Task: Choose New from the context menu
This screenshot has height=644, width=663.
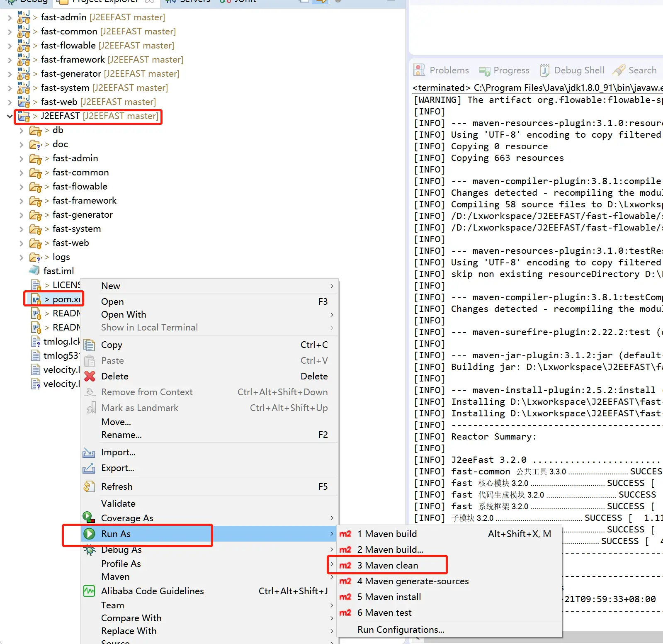Action: [x=209, y=286]
